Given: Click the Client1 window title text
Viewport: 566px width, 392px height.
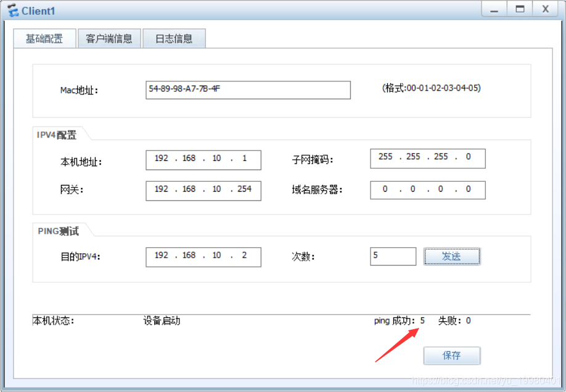Looking at the screenshot, I should (x=38, y=11).
